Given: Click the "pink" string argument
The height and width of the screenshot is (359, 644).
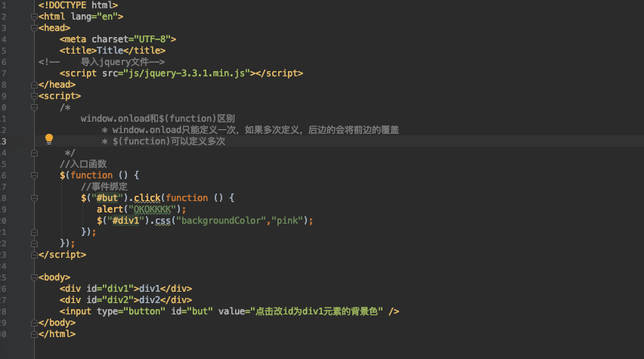Looking at the screenshot, I should (x=287, y=221).
